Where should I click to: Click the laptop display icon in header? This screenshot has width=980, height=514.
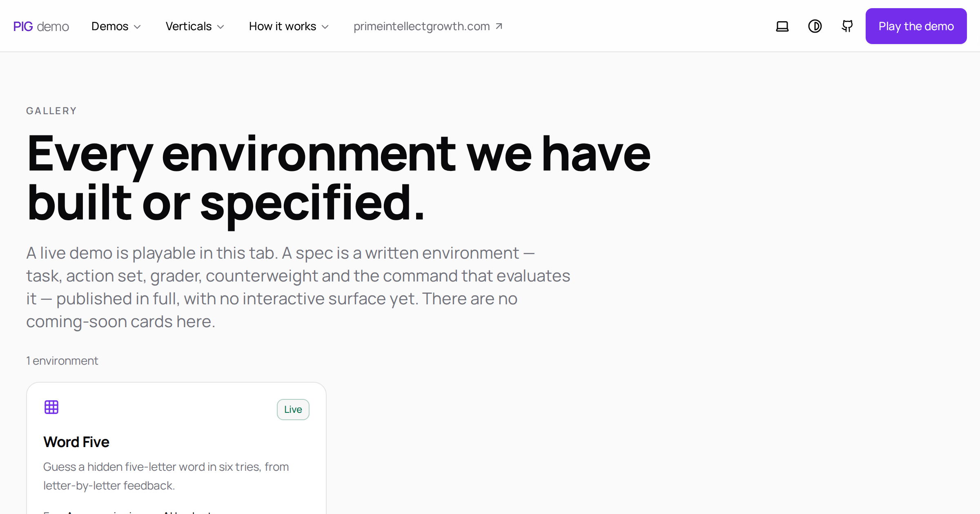point(782,26)
